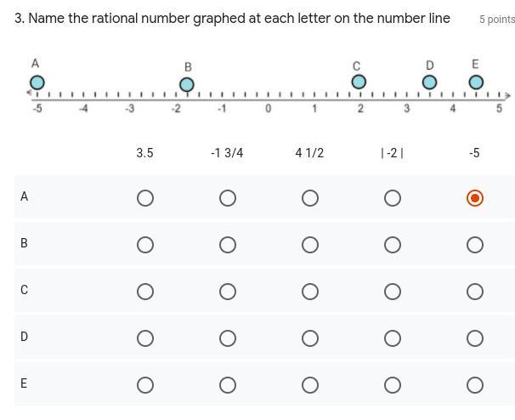Choose 3.5 option in row C
Screen dimensions: 515x420
click(144, 292)
